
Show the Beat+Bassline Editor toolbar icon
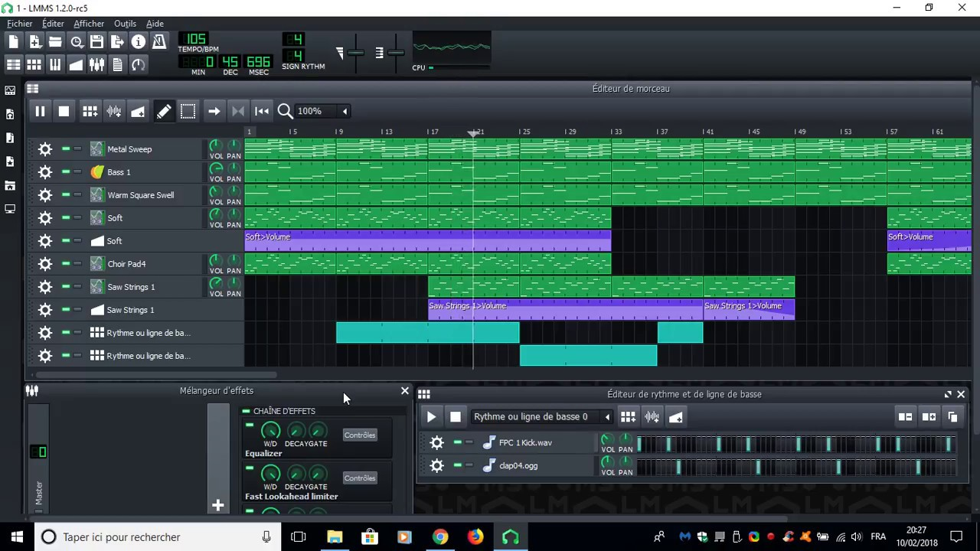(34, 65)
